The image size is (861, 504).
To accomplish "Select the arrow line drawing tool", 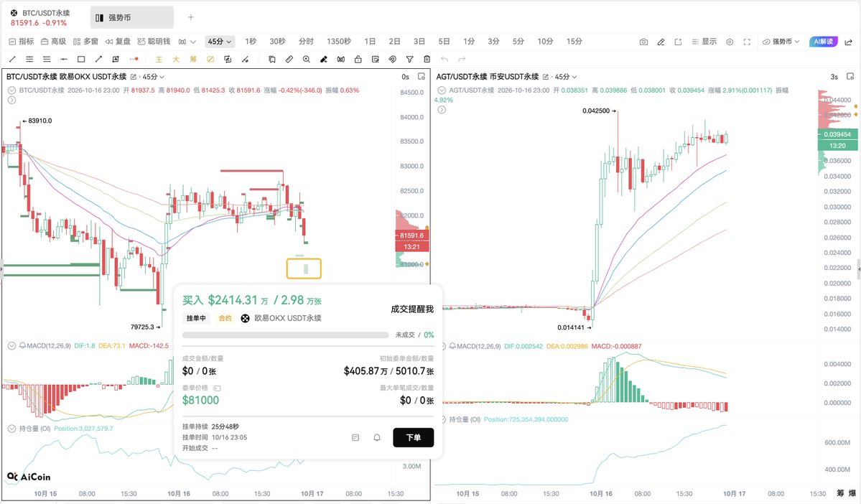I will coord(98,60).
